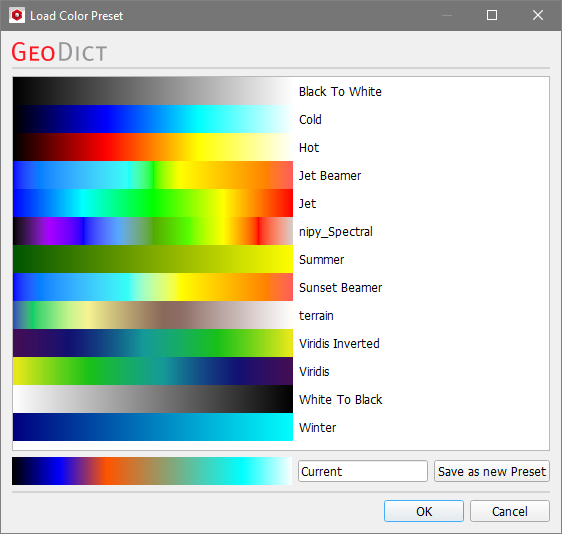Choose the Hot gradient bar

[x=153, y=147]
